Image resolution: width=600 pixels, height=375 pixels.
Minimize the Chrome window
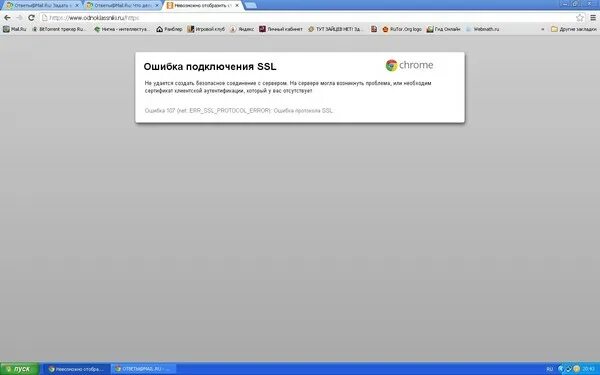point(566,3)
